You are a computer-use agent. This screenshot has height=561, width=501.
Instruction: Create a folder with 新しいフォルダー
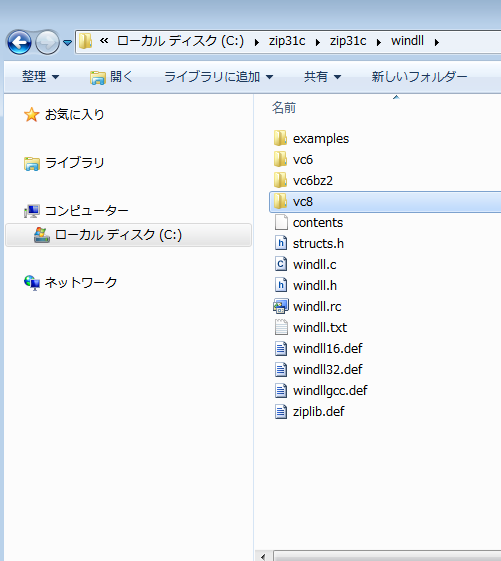(x=419, y=77)
